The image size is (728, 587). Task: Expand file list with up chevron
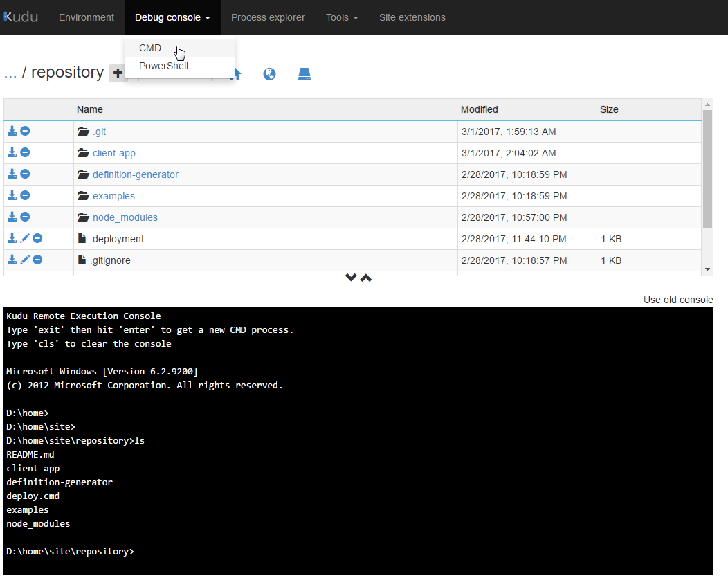click(366, 278)
